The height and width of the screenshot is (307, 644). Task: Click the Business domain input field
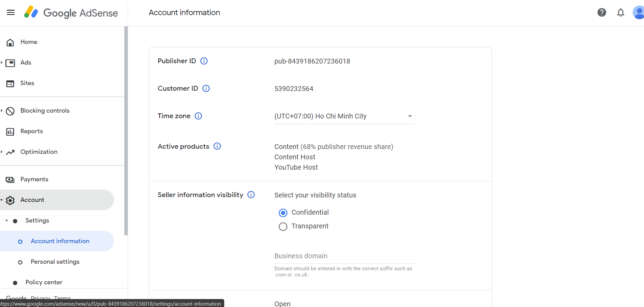tap(344, 256)
